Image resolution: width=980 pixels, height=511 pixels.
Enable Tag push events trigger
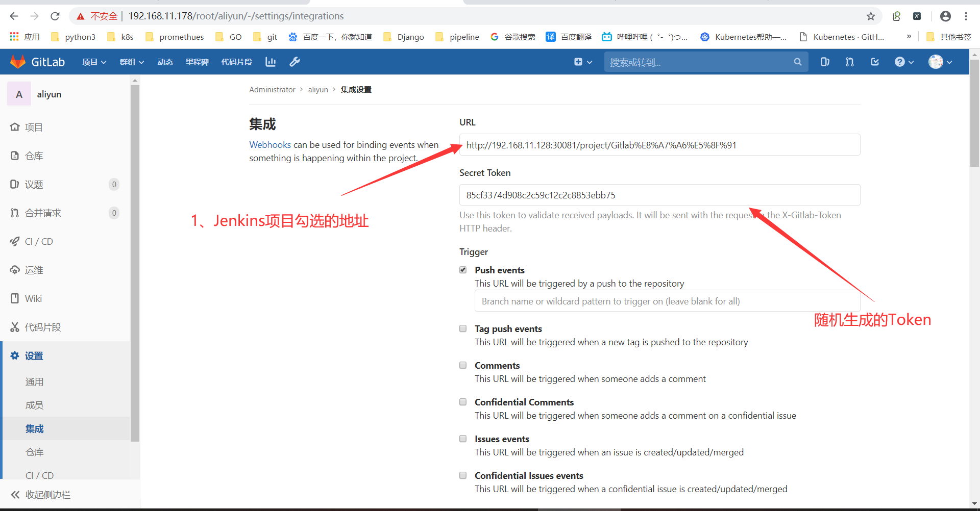click(x=463, y=328)
